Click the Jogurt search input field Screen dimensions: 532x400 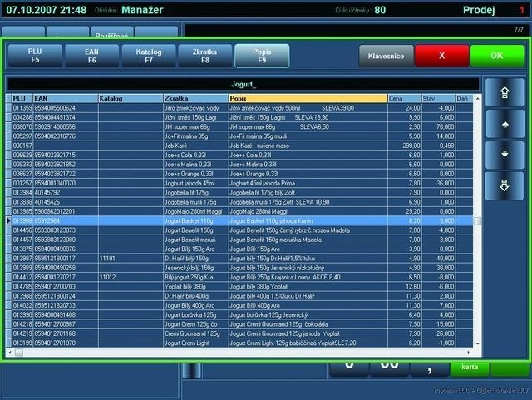[x=243, y=84]
